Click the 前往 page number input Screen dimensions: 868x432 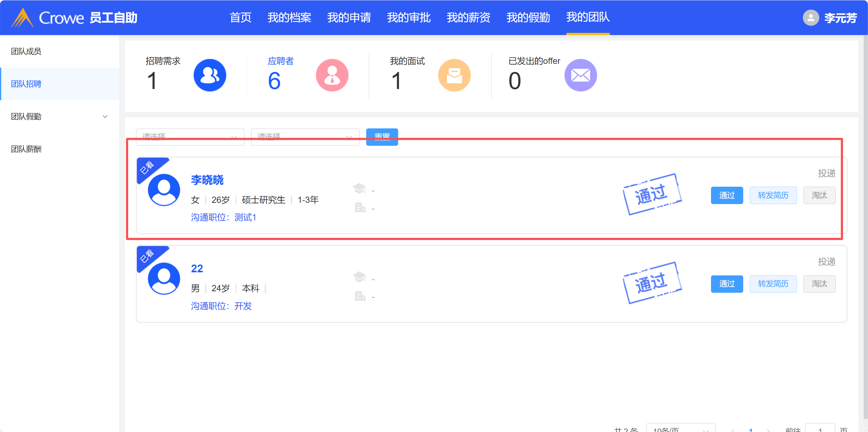pyautogui.click(x=820, y=429)
